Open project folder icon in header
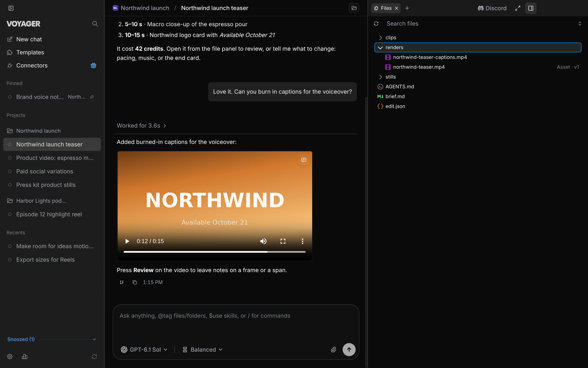 tap(354, 8)
